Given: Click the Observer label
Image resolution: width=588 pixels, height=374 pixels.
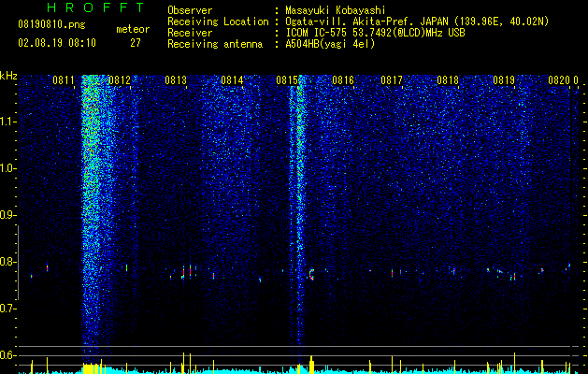Looking at the screenshot, I should (190, 10).
